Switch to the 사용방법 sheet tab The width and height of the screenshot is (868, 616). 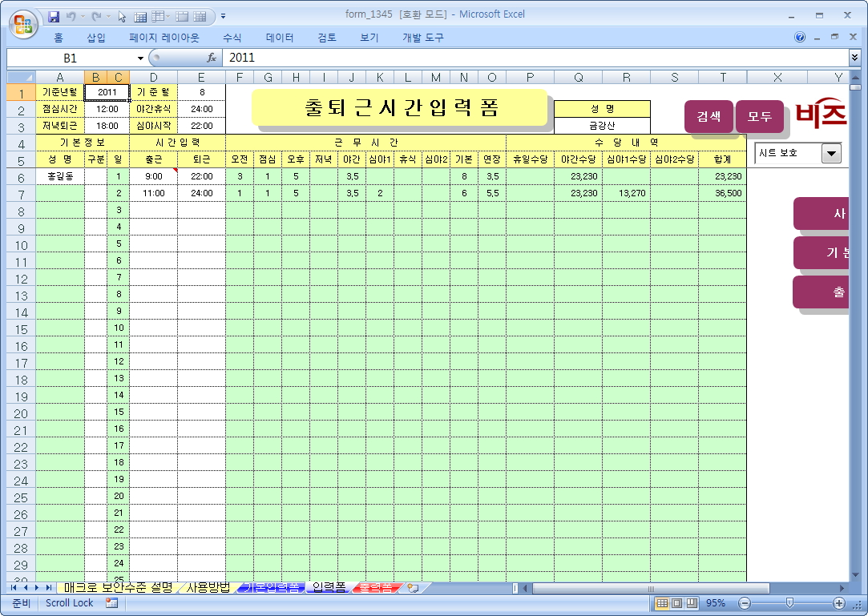[208, 588]
